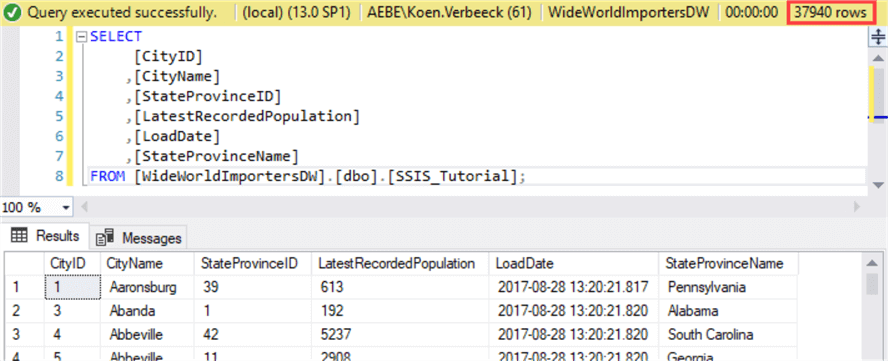Place cursor on [CityID] in query

click(x=168, y=57)
